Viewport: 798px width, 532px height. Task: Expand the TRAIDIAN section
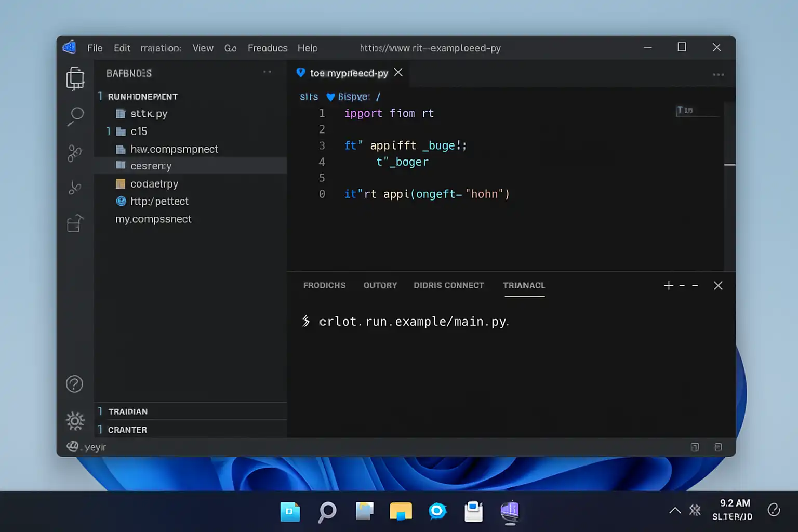pyautogui.click(x=128, y=411)
